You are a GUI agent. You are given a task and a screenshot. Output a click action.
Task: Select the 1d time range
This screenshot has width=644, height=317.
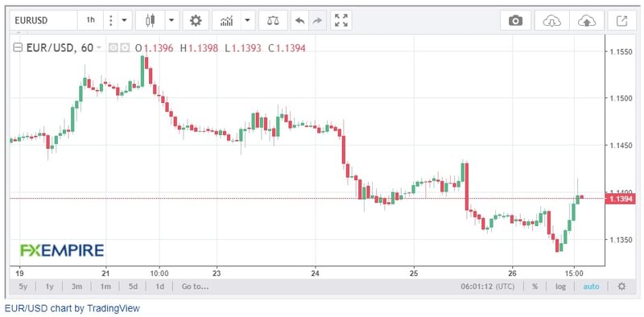159,286
